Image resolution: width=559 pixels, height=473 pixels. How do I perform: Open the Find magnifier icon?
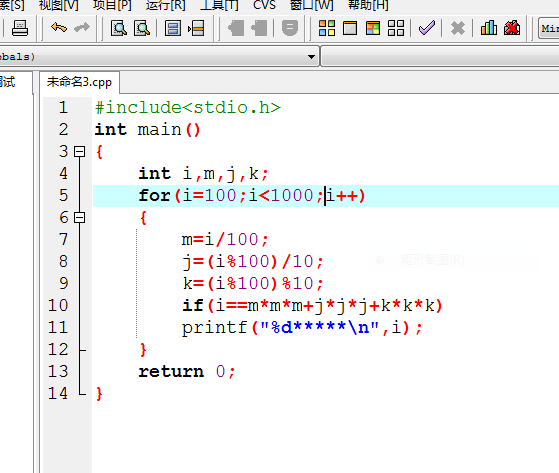click(119, 28)
